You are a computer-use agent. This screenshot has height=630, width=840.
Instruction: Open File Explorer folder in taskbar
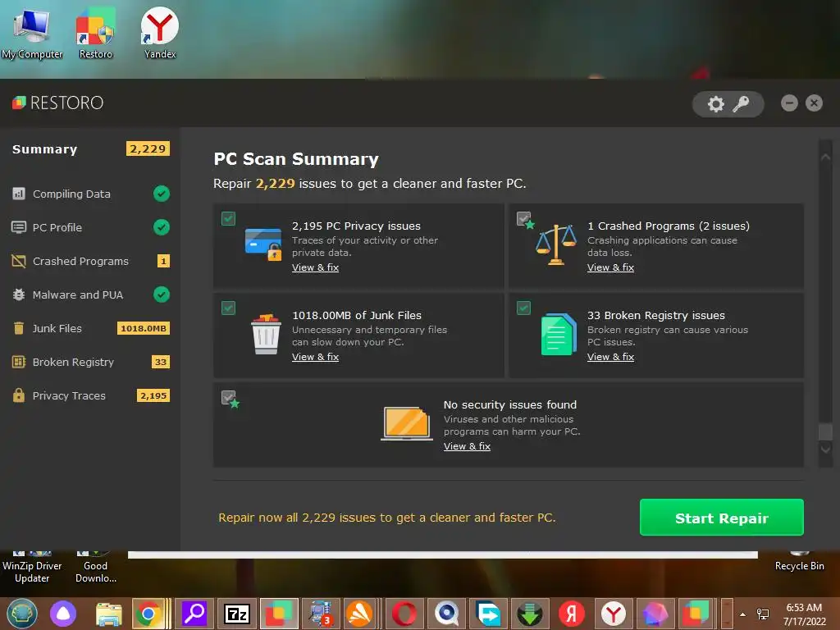109,614
